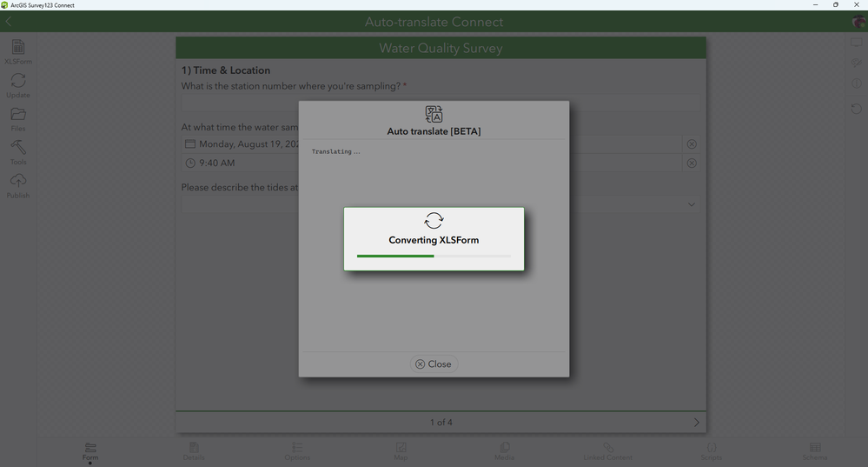Click the '1) Time & Location' heading
Viewport: 868px width, 467px height.
tap(226, 70)
